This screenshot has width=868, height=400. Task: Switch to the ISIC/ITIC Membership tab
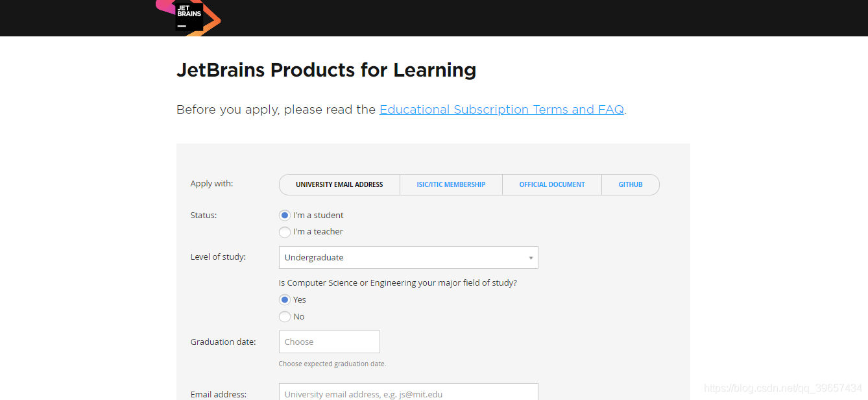[x=451, y=184]
